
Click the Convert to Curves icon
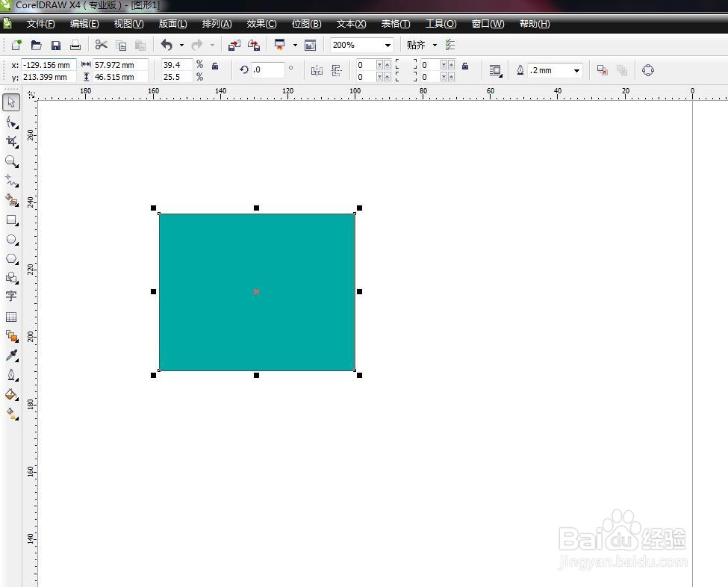pyautogui.click(x=647, y=70)
